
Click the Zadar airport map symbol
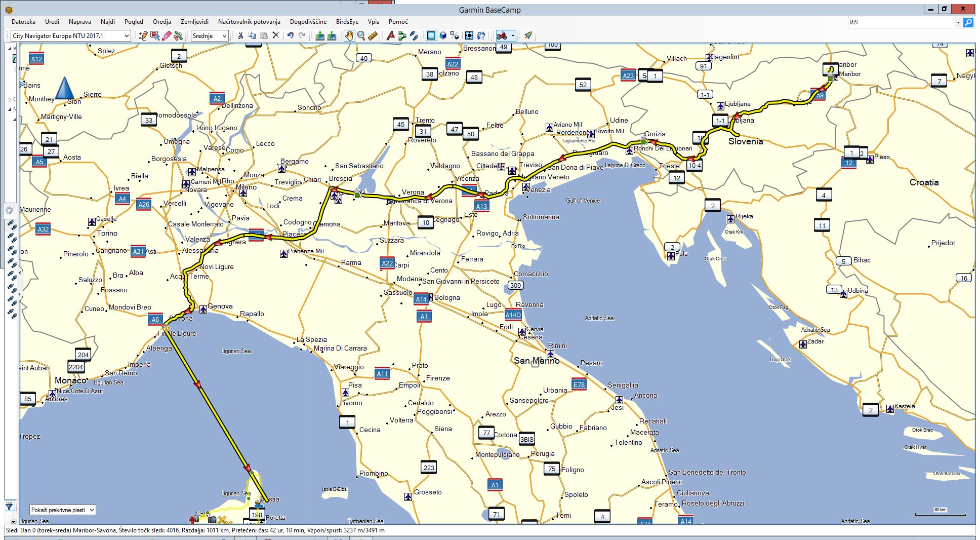point(803,344)
